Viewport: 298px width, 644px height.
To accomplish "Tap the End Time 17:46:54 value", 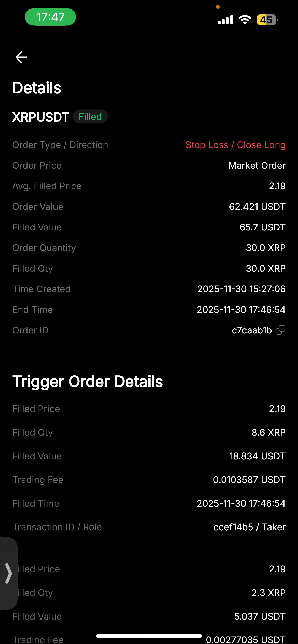I will click(241, 310).
